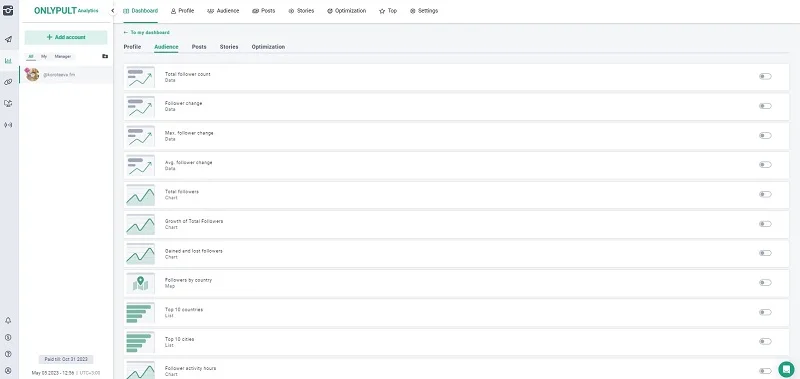The image size is (800, 379).
Task: Click the Top 10 countries list icon
Action: [140, 313]
